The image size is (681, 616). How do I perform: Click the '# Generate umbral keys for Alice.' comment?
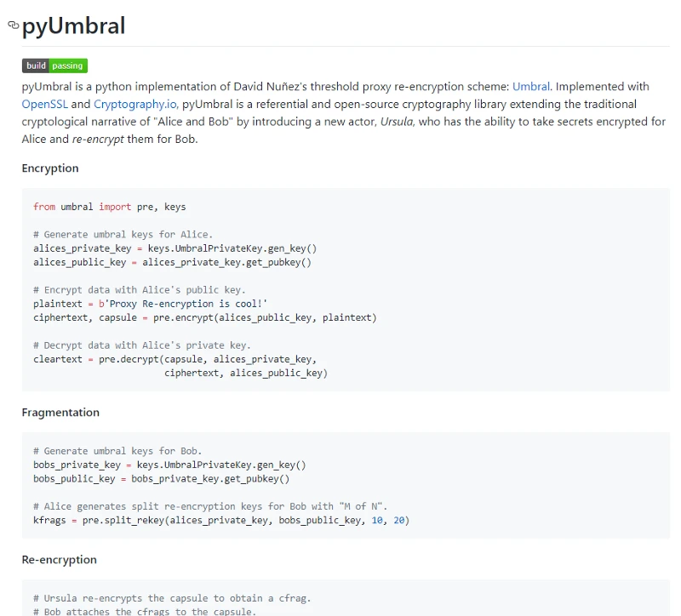[x=123, y=235]
